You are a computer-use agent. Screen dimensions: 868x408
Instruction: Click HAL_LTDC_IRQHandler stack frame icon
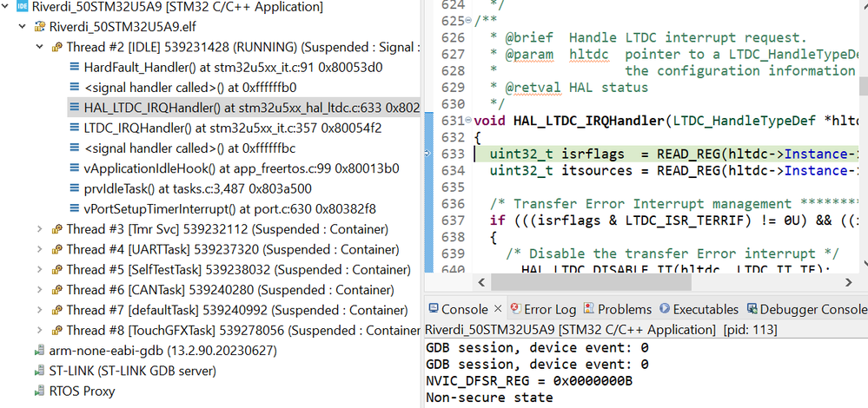pos(75,108)
